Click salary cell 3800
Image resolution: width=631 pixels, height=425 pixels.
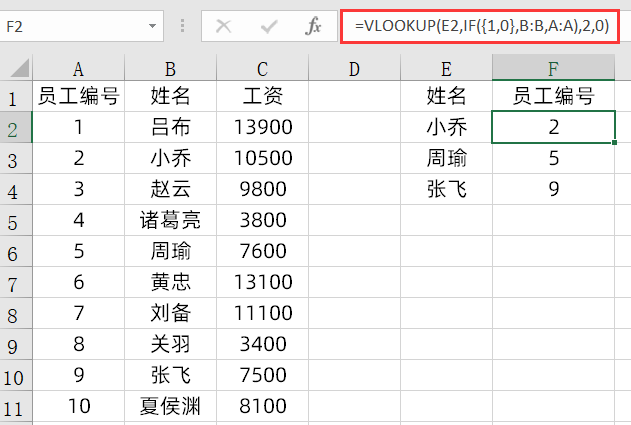point(262,220)
